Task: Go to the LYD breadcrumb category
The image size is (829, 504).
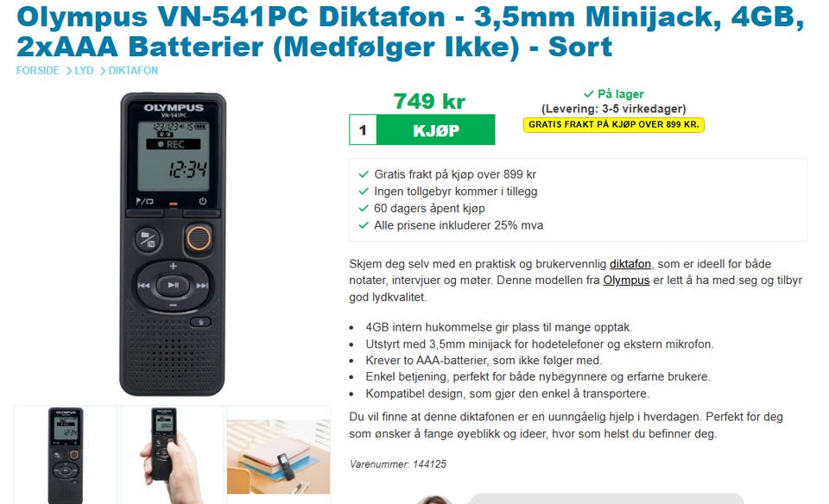Action: click(x=84, y=70)
